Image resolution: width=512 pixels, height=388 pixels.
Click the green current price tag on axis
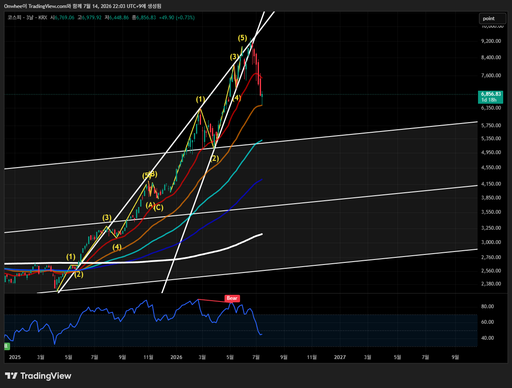[491, 97]
